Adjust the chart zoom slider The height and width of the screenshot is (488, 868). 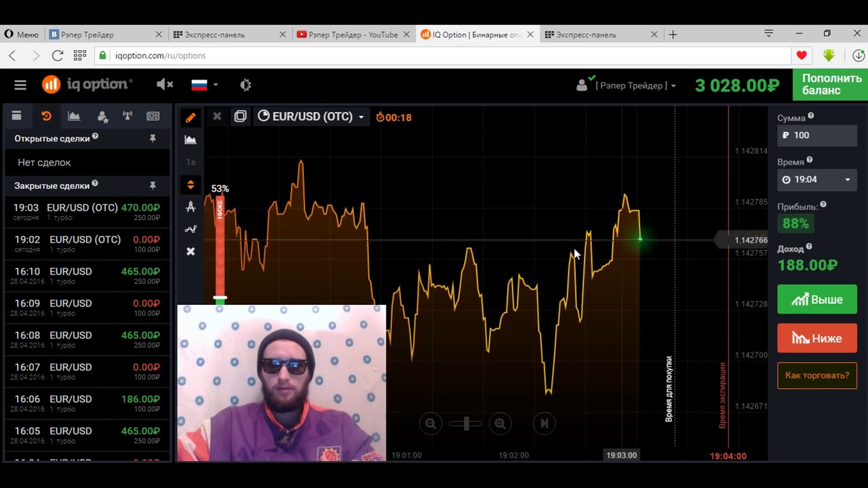coord(465,424)
